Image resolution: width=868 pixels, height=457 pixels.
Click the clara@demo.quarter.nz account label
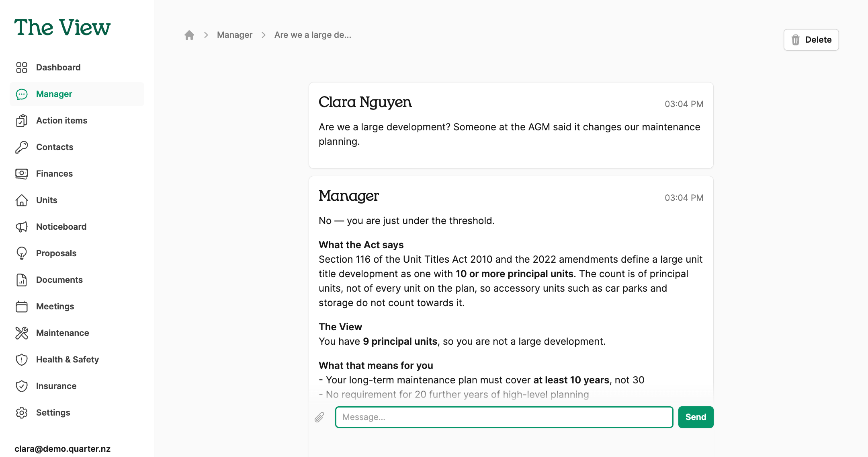click(x=62, y=449)
